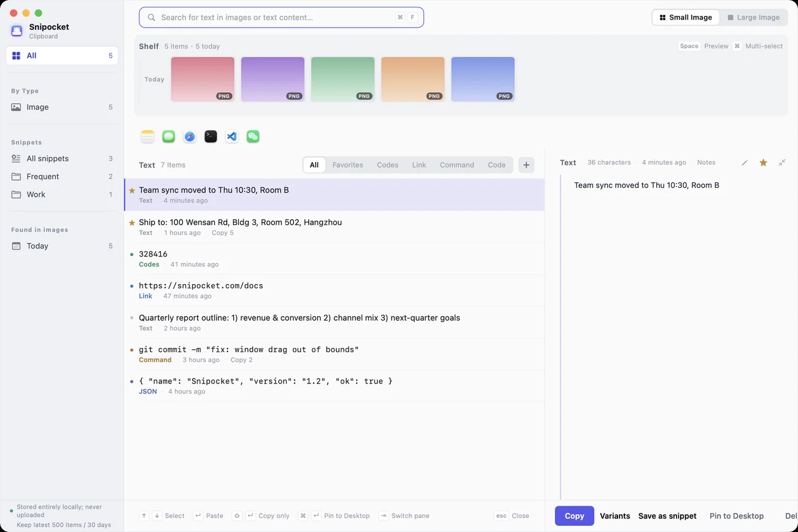This screenshot has height=532, width=798.
Task: Filter by the Safari app icon
Action: click(190, 136)
